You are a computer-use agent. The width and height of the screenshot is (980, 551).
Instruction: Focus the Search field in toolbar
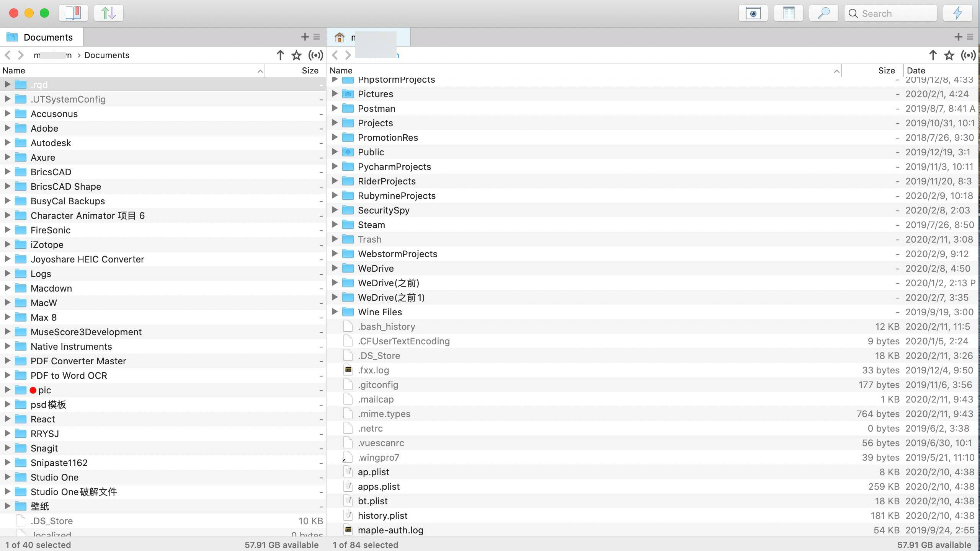click(891, 13)
